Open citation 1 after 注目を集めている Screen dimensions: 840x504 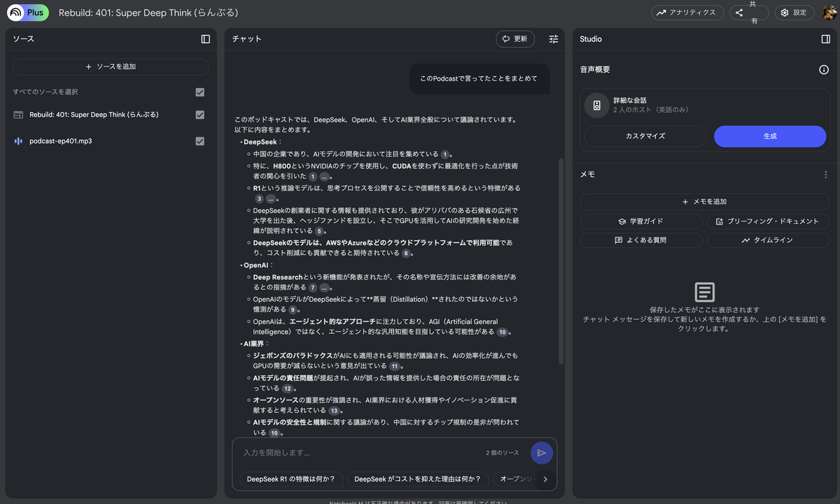(444, 155)
